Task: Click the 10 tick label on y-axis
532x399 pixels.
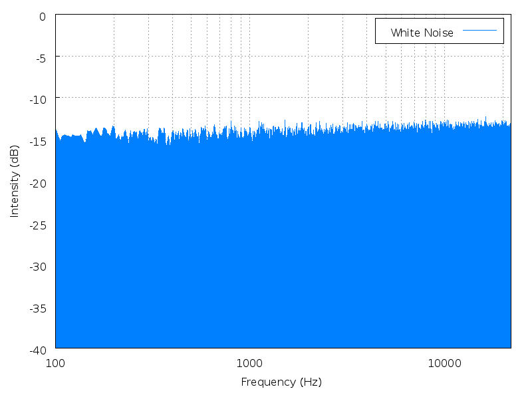Action: 41,98
